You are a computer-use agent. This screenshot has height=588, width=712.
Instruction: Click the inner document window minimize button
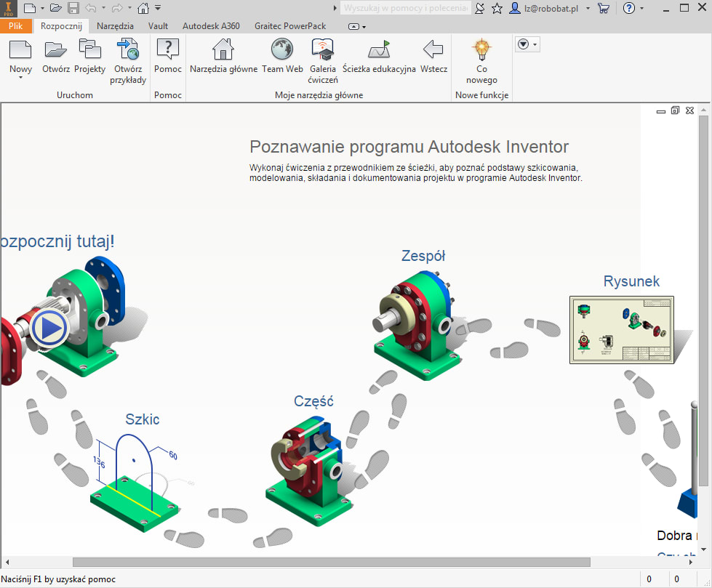(661, 110)
